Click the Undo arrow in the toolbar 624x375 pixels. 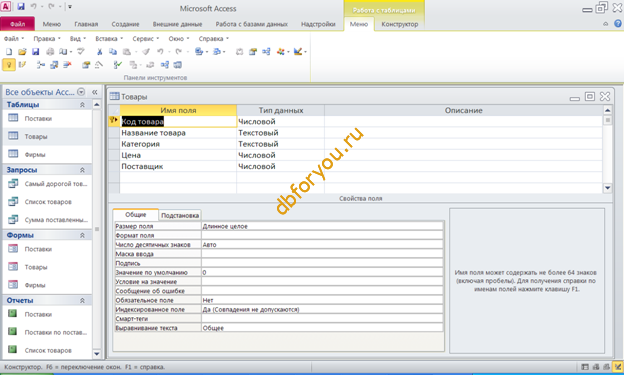[x=160, y=51]
